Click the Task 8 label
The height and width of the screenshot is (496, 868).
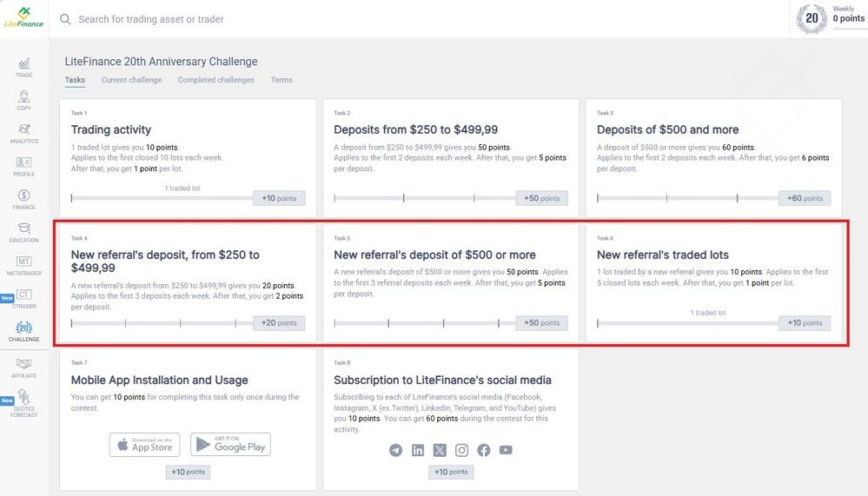pos(341,362)
